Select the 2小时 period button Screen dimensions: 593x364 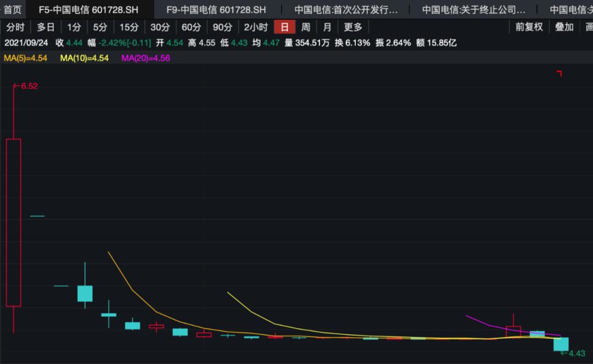click(x=256, y=27)
